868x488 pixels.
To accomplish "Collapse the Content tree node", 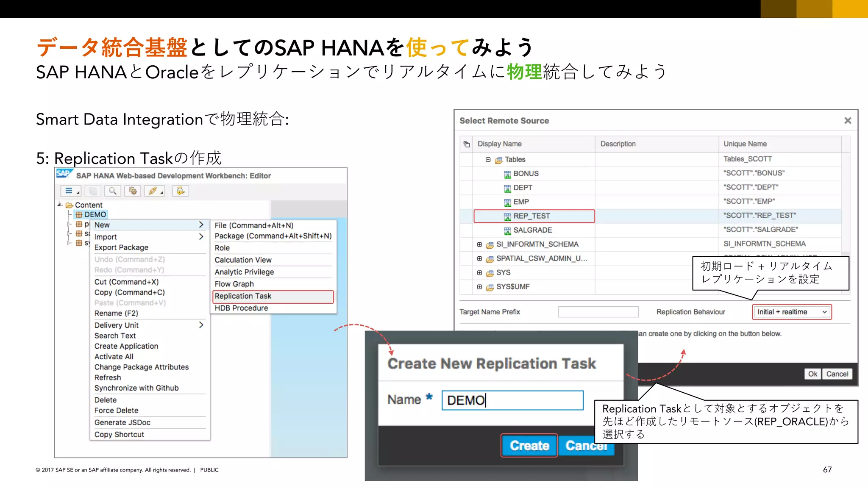I will click(60, 205).
